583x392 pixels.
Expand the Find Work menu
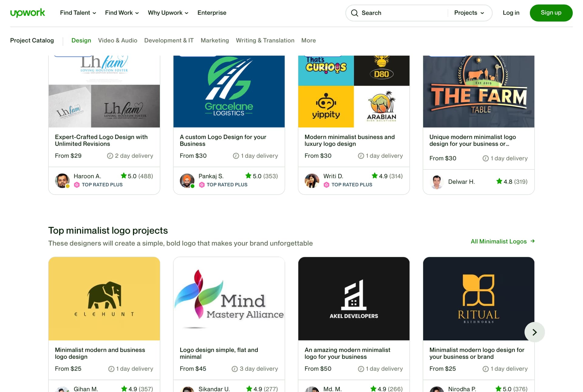[x=122, y=13]
